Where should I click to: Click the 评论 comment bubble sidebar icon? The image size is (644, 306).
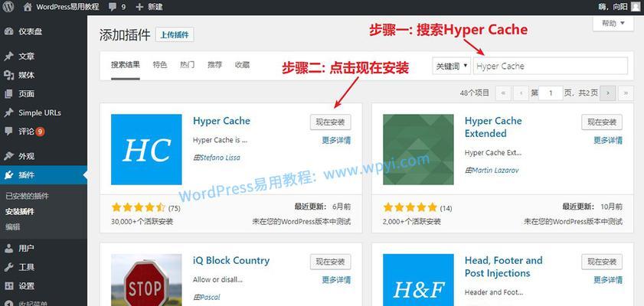point(8,132)
